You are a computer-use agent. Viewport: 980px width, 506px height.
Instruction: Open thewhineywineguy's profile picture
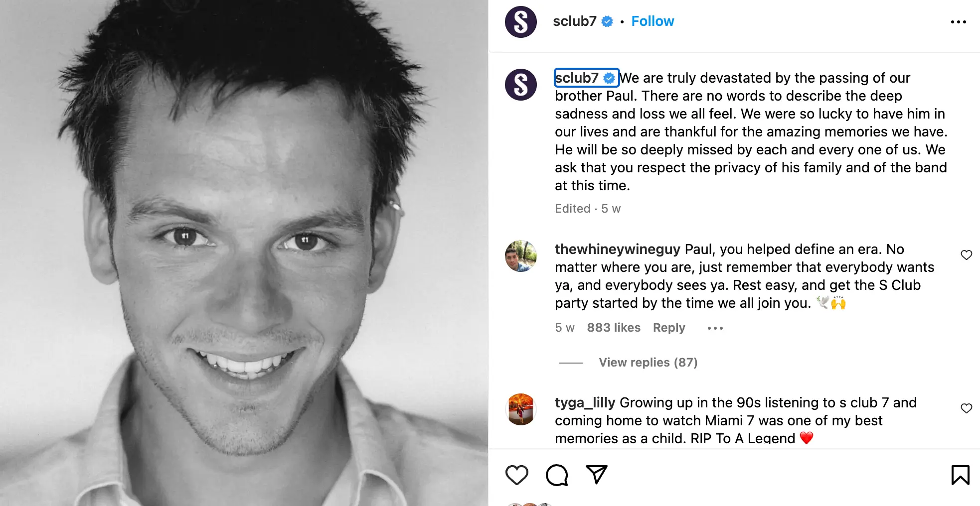click(520, 257)
